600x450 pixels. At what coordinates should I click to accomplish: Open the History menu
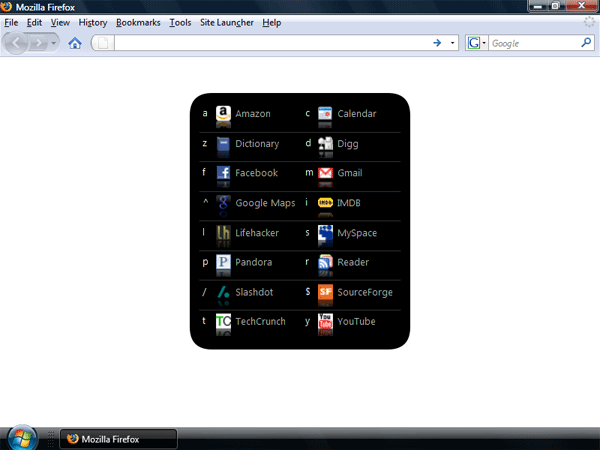(x=92, y=22)
